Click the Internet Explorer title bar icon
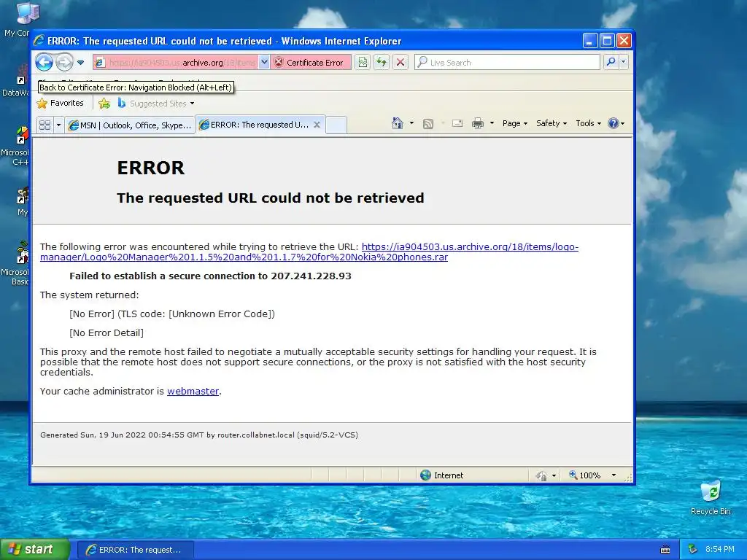Screen dimensions: 747x560 pos(39,41)
